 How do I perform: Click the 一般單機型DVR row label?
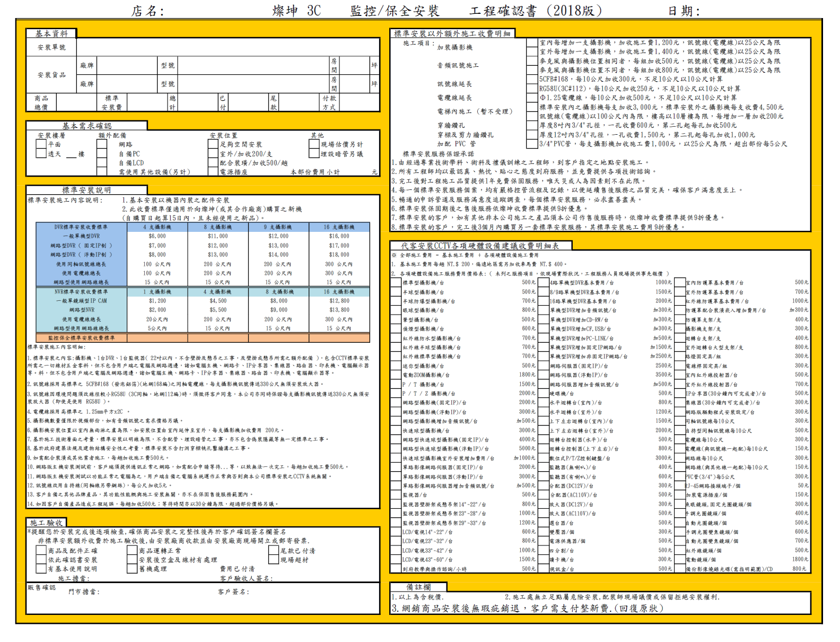[81, 236]
